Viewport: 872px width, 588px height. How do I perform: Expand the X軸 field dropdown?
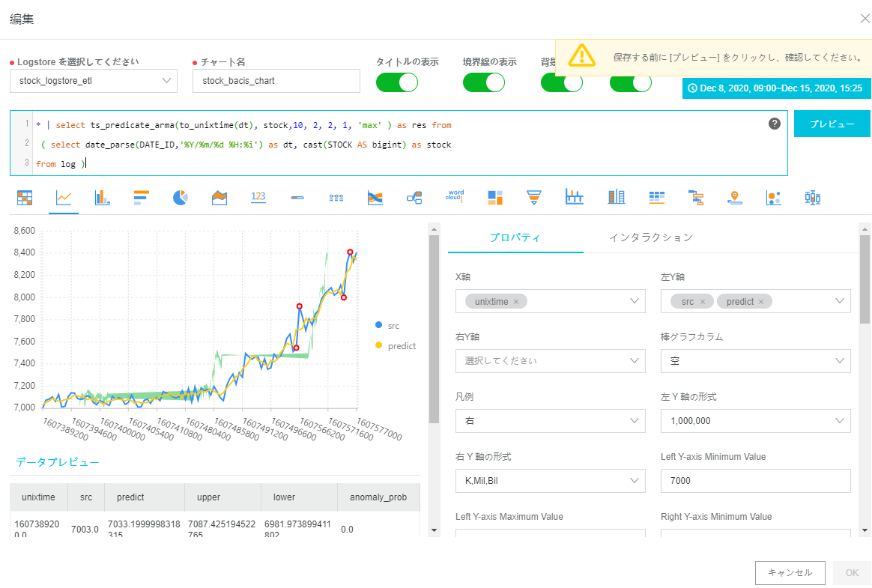[551, 301]
